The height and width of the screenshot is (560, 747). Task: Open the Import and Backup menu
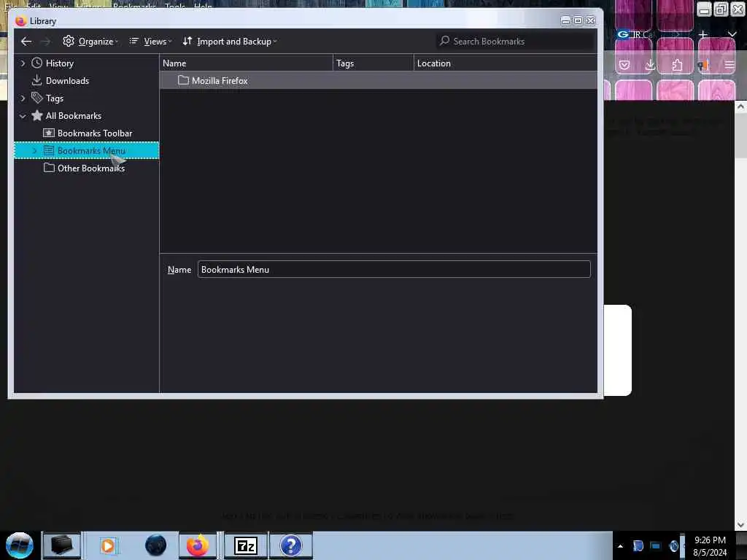(230, 42)
